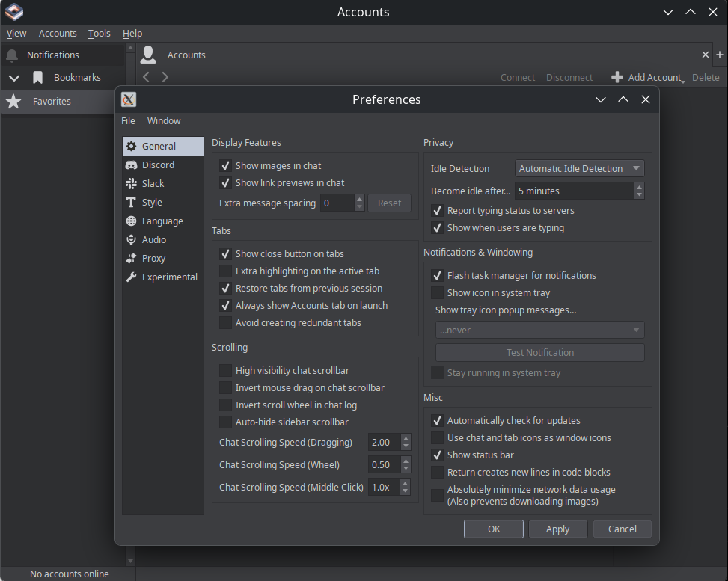Screen dimensions: 728x581
Task: Collapse the Bookmarks chevron expander
Action: 13,78
